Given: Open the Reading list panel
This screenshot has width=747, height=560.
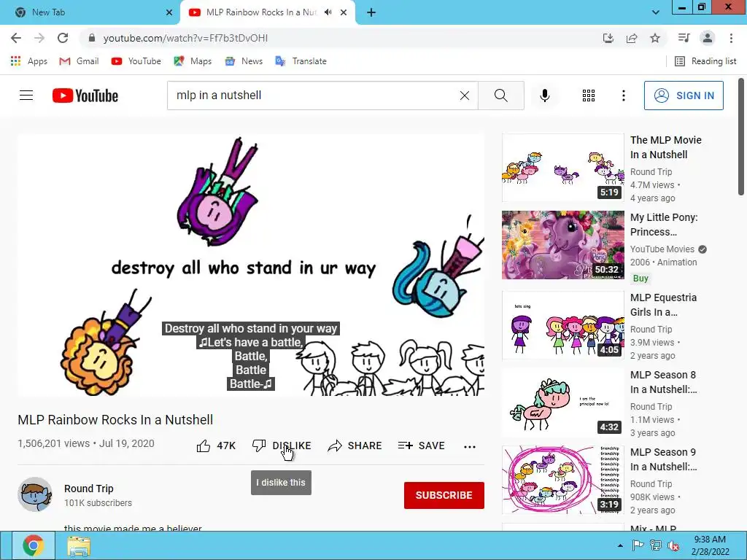Looking at the screenshot, I should 705,61.
